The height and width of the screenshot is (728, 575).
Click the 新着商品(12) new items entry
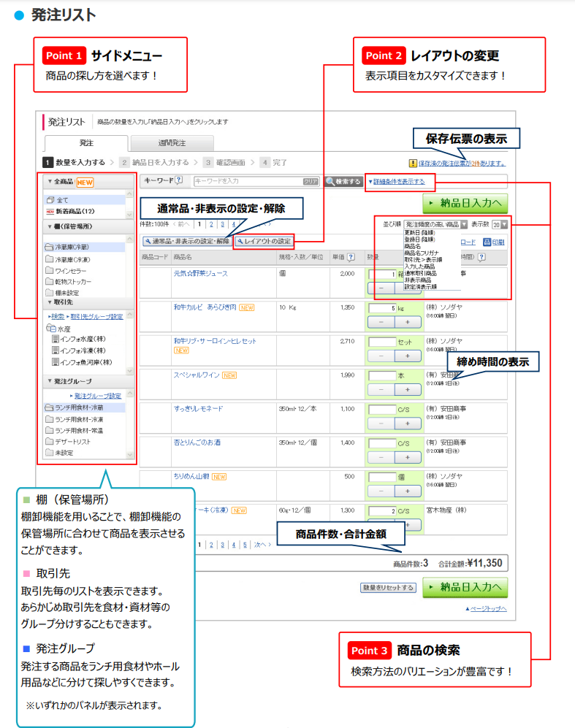[75, 210]
